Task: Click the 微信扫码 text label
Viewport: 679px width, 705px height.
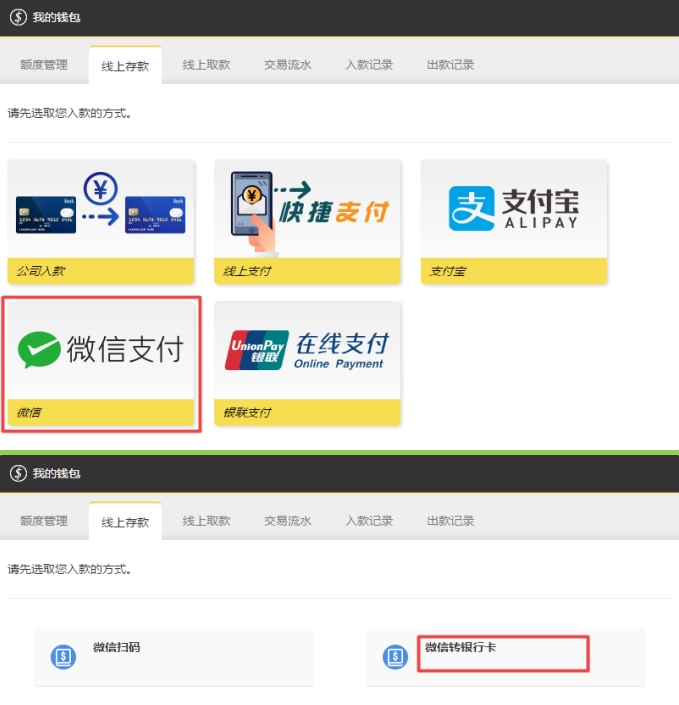Action: click(x=116, y=647)
